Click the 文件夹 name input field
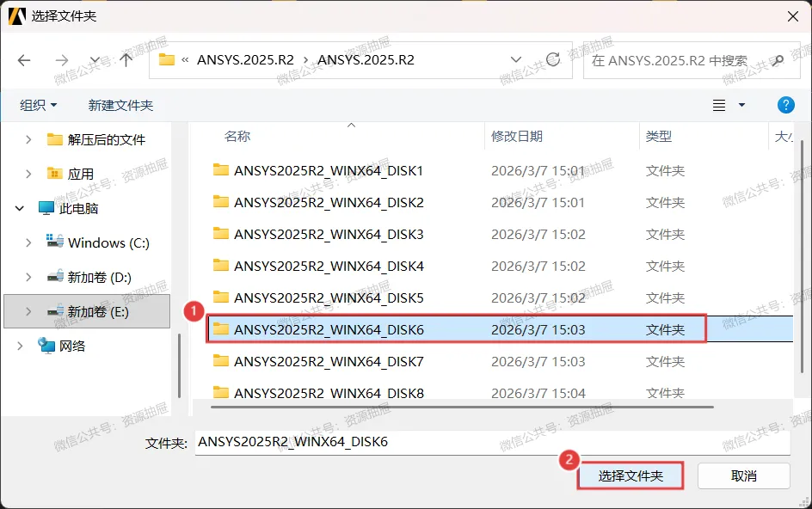This screenshot has height=509, width=812. click(493, 442)
